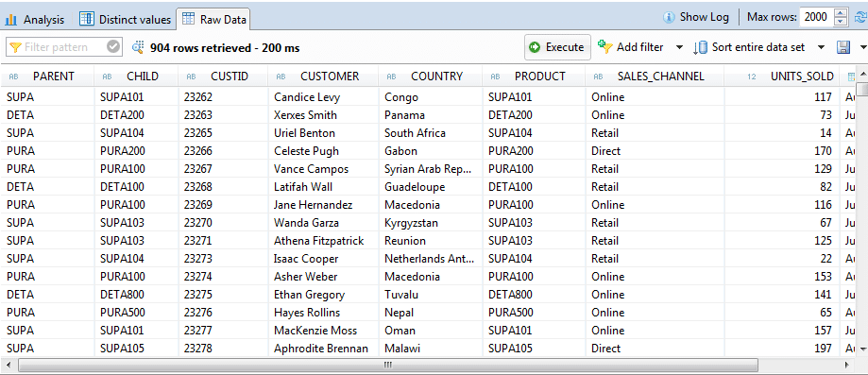This screenshot has width=868, height=375.
Task: Click the Max rows value field
Action: pyautogui.click(x=816, y=17)
